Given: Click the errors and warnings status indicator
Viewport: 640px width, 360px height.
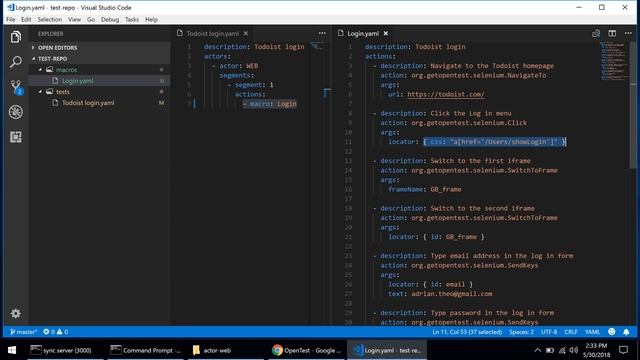Looking at the screenshot, I should point(56,332).
